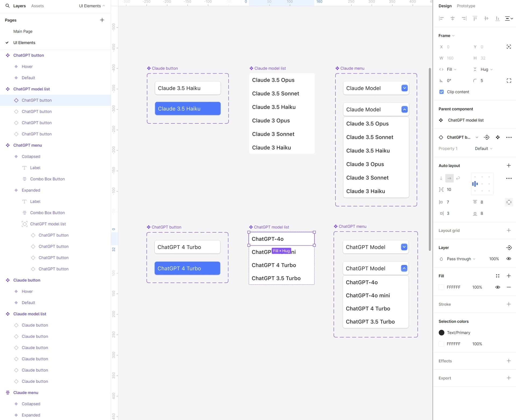Align left icon in Design panel
This screenshot has height=420, width=516.
tap(441, 18)
